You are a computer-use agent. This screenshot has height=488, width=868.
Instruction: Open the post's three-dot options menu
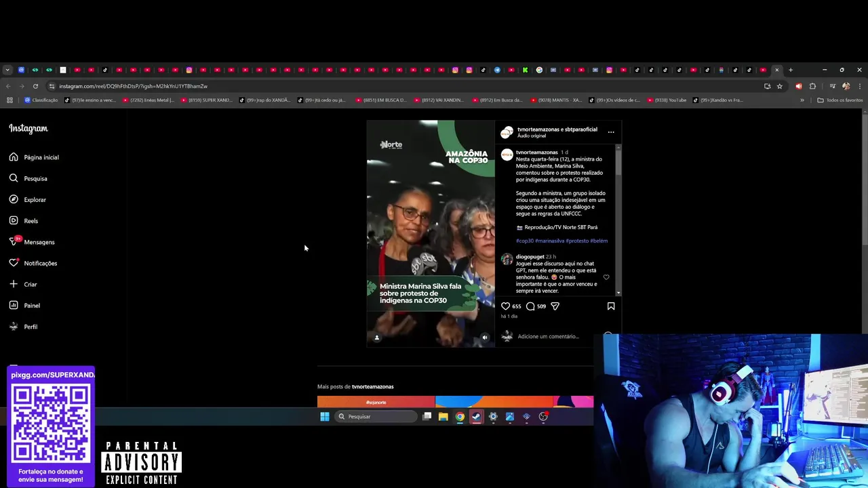[611, 132]
